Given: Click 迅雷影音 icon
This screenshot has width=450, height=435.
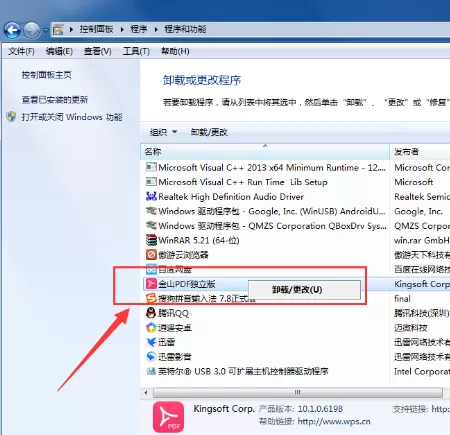Looking at the screenshot, I should point(151,356).
